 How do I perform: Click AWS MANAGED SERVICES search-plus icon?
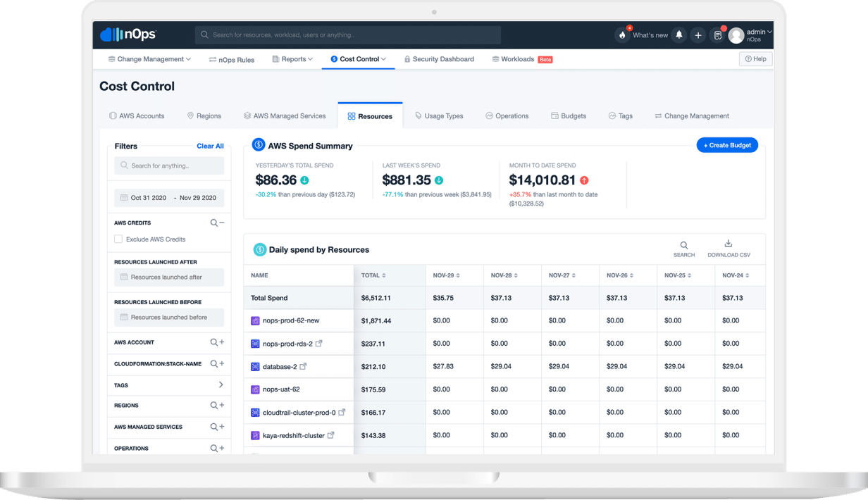(217, 427)
